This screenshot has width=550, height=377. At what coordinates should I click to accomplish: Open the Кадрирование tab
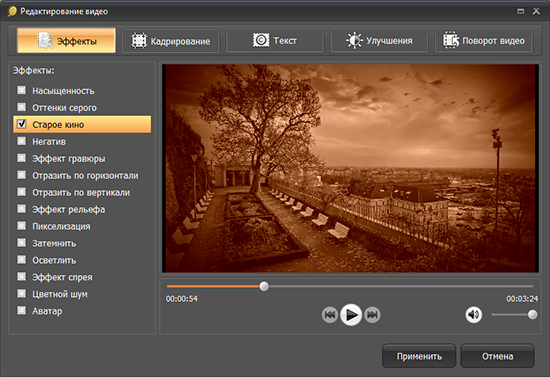170,41
